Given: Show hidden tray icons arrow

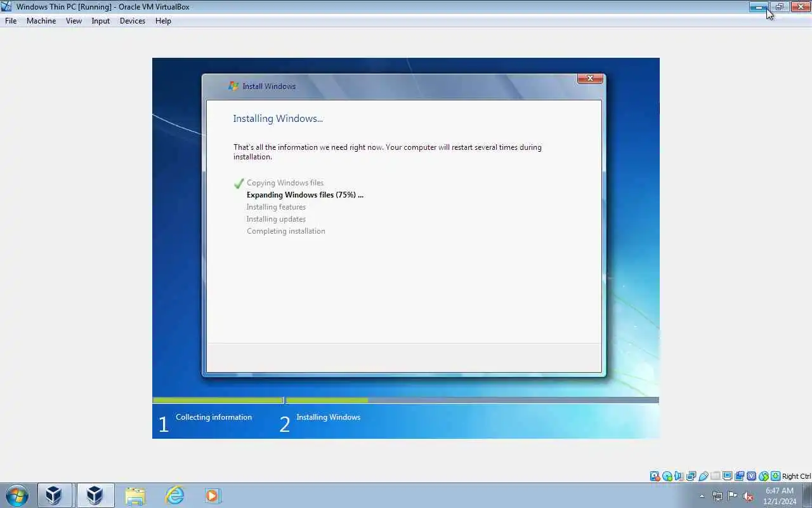Looking at the screenshot, I should click(x=702, y=496).
